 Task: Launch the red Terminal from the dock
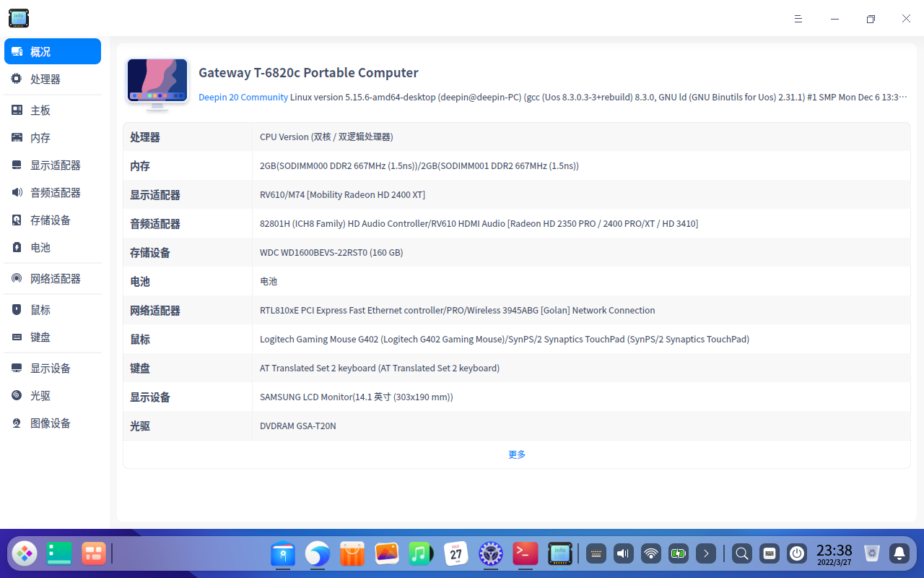(526, 553)
